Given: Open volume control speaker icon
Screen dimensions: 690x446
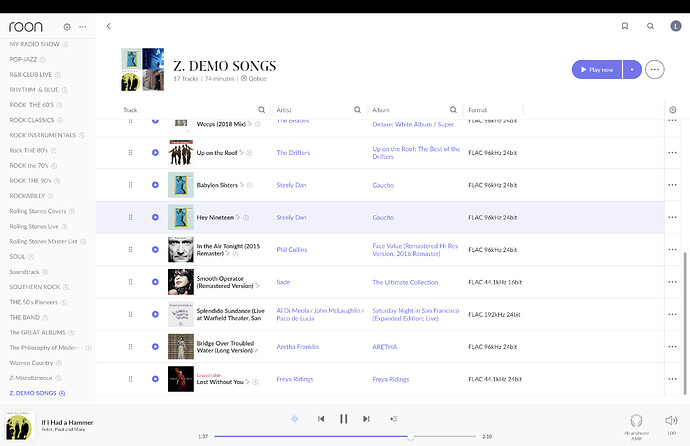Looking at the screenshot, I should 671,420.
